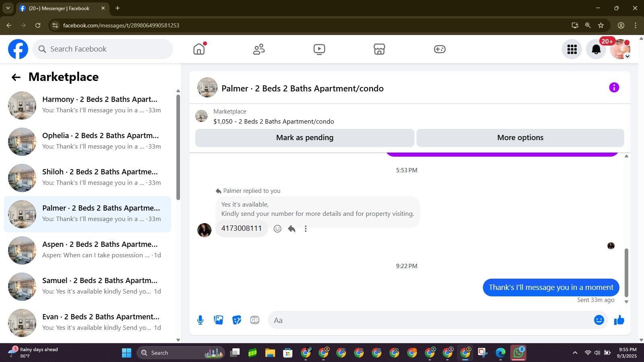
Task: Open the Samuel conversation
Action: point(87,287)
